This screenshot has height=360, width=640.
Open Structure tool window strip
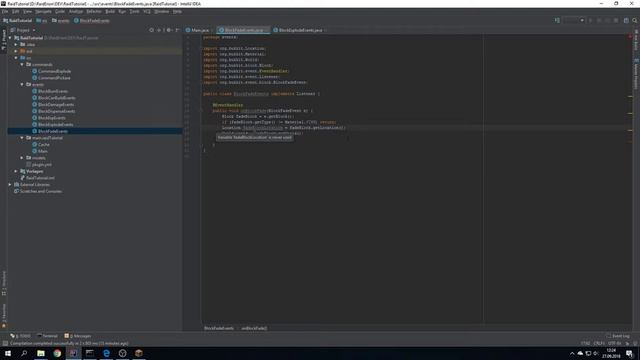click(x=4, y=283)
